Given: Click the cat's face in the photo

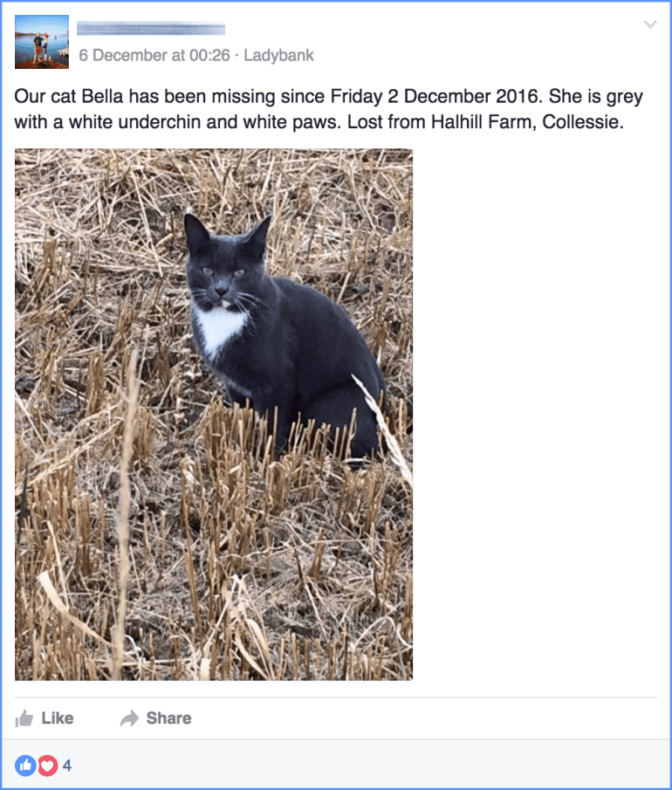Looking at the screenshot, I should click(224, 277).
